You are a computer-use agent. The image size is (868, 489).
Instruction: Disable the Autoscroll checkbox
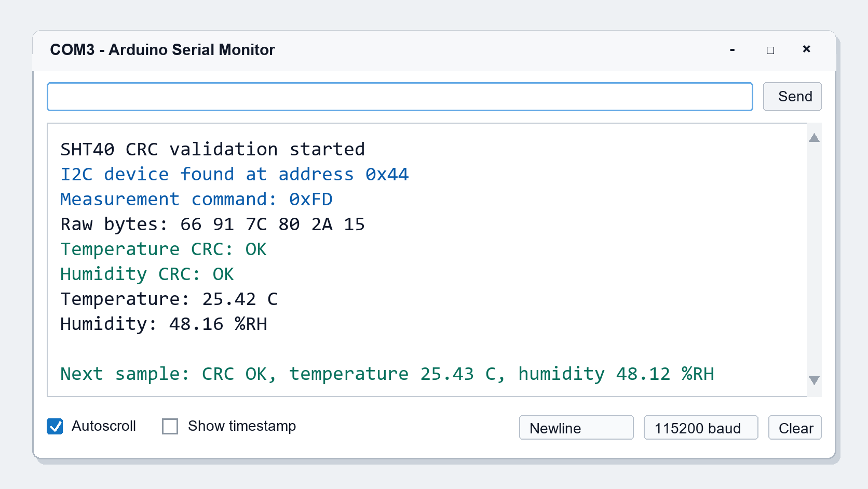pos(55,426)
